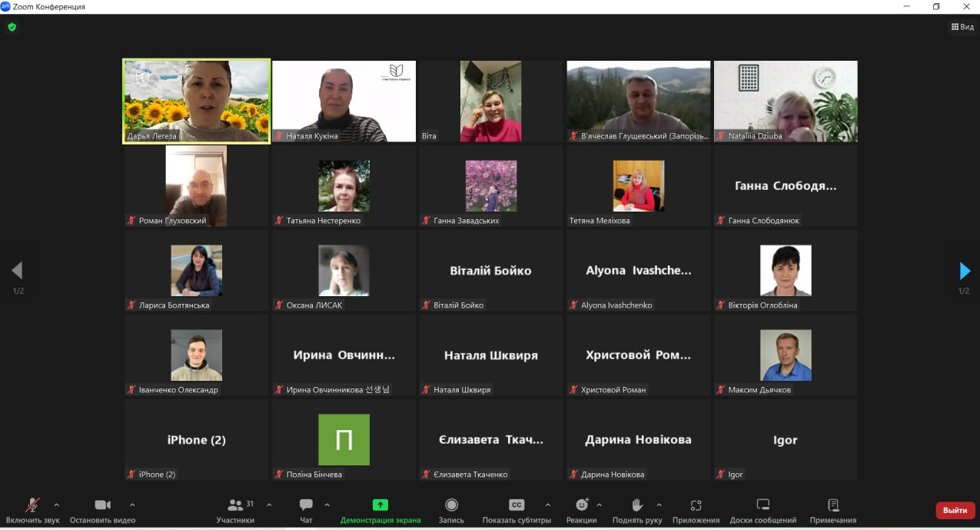Click the red Выйти leave button
Screen dimensions: 980x530
pos(955,510)
